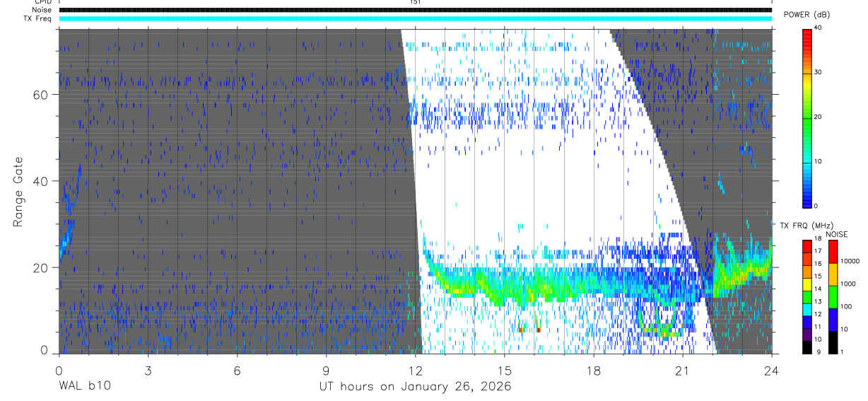868x401 pixels.
Task: Click the '15' hour tick on the time axis
Action: (504, 370)
